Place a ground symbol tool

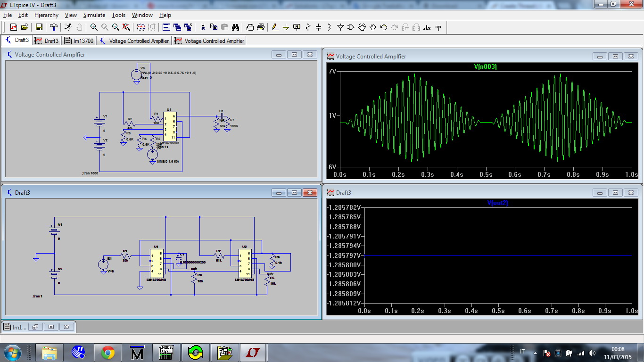(x=286, y=27)
